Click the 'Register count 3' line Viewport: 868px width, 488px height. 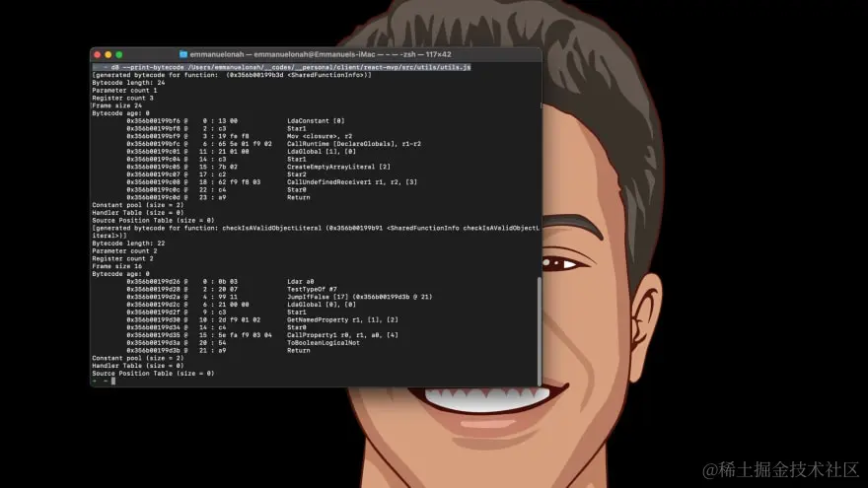point(123,98)
